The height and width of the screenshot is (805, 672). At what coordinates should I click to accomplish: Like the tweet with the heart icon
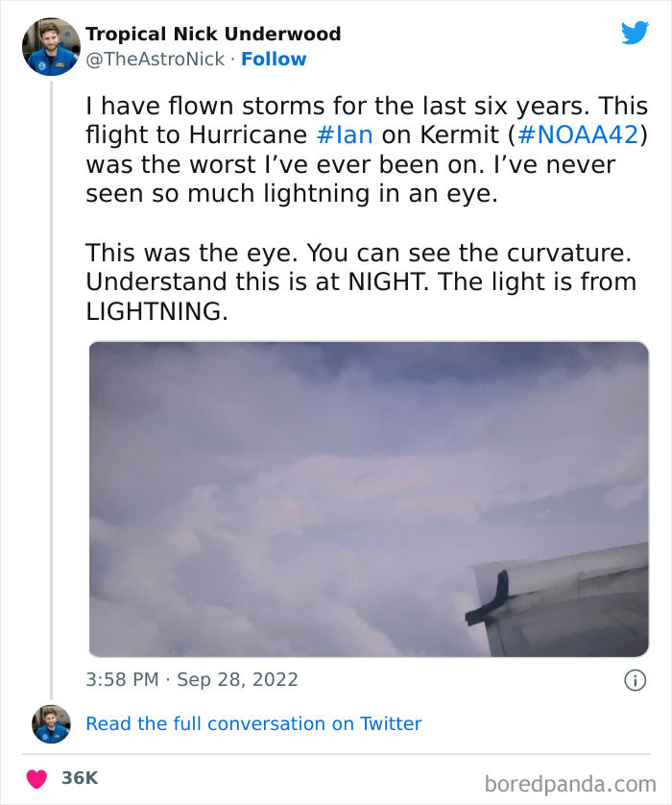click(x=36, y=778)
